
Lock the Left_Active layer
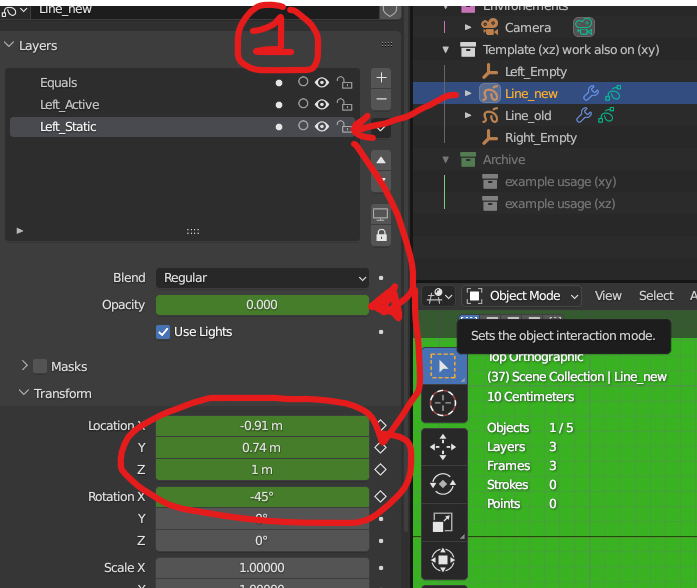(x=344, y=104)
